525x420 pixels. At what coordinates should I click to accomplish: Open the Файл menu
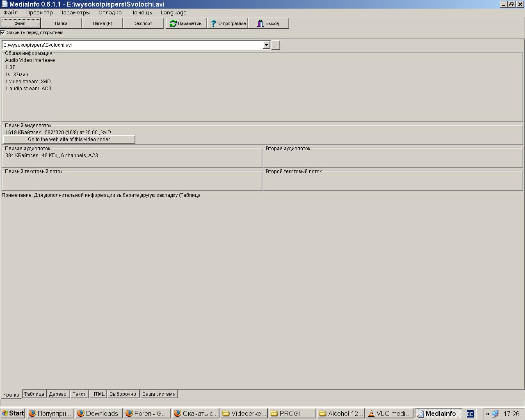pyautogui.click(x=10, y=13)
